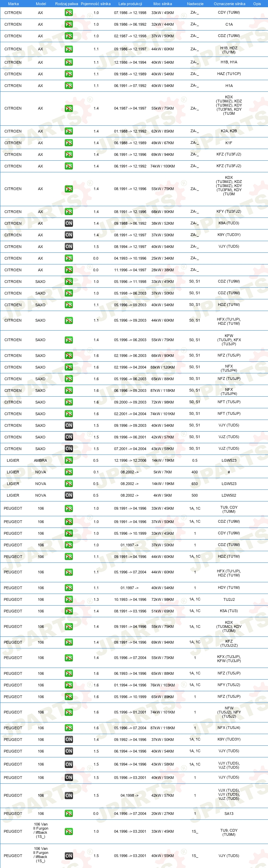Click the Model column header
Image resolution: width=268 pixels, height=868 pixels.
tap(41, 4)
